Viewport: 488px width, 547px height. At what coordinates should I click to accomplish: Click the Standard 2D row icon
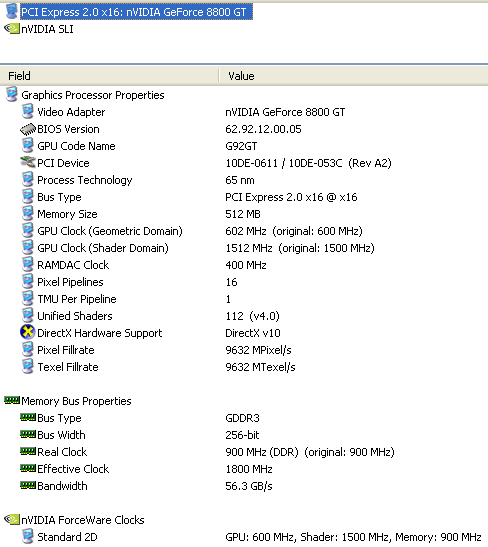tap(28, 537)
